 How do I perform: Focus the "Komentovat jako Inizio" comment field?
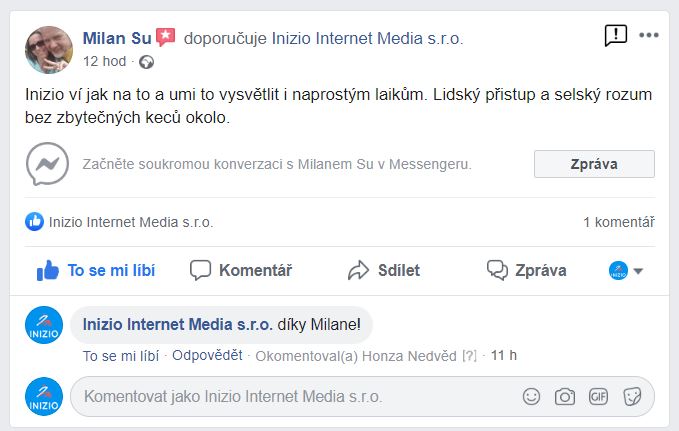[299, 396]
